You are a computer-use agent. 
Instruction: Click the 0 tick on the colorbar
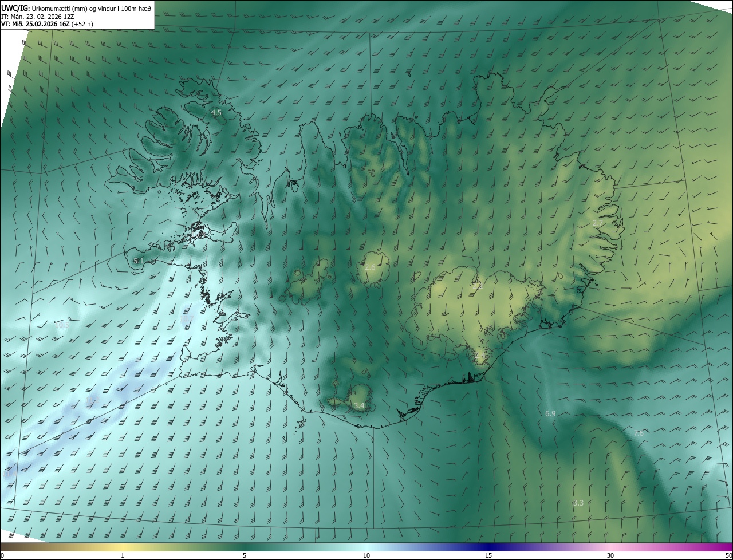2,555
